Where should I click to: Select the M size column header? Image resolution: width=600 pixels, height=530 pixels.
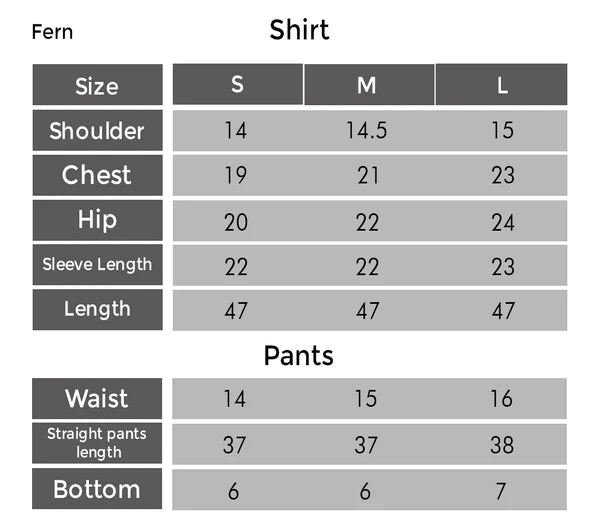[367, 85]
